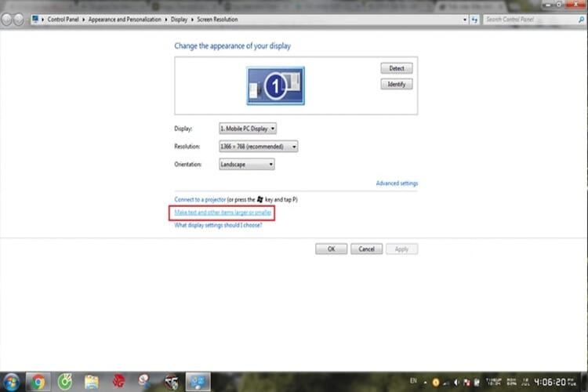Click the back navigation arrow
This screenshot has width=588, height=392.
[x=7, y=20]
